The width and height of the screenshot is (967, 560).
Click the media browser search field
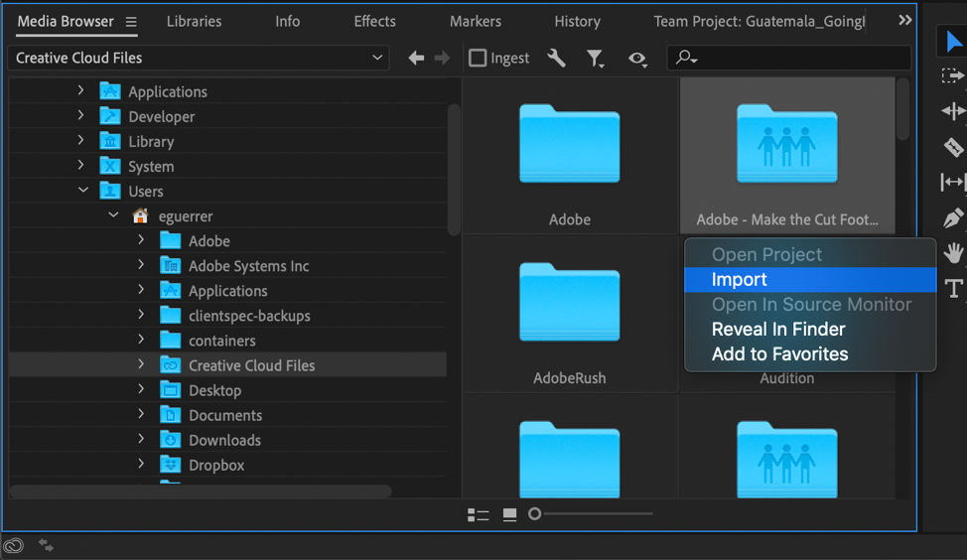click(788, 58)
